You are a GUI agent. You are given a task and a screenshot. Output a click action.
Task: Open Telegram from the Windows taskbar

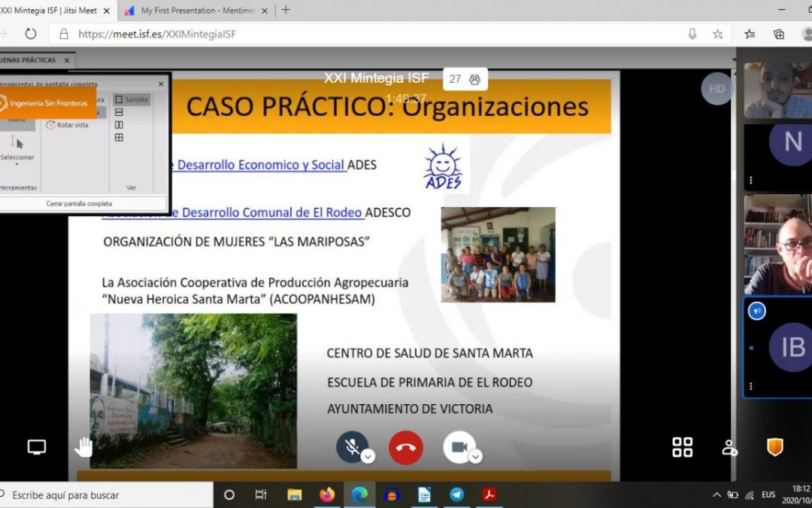pos(457,494)
